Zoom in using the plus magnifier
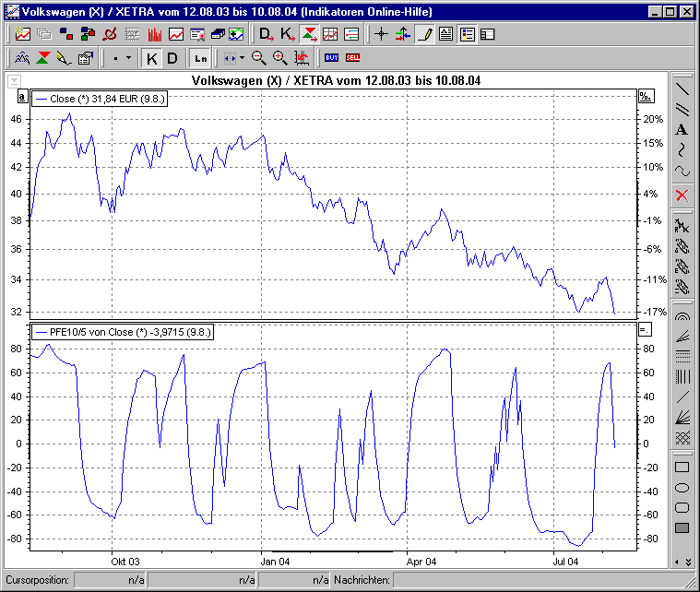The image size is (700, 592). (279, 58)
